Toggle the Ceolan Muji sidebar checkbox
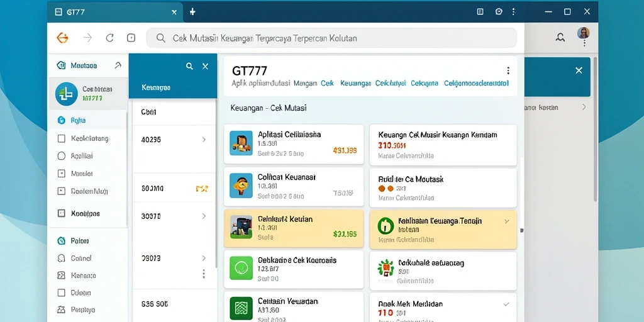Image resolution: width=644 pixels, height=322 pixels. [x=62, y=191]
